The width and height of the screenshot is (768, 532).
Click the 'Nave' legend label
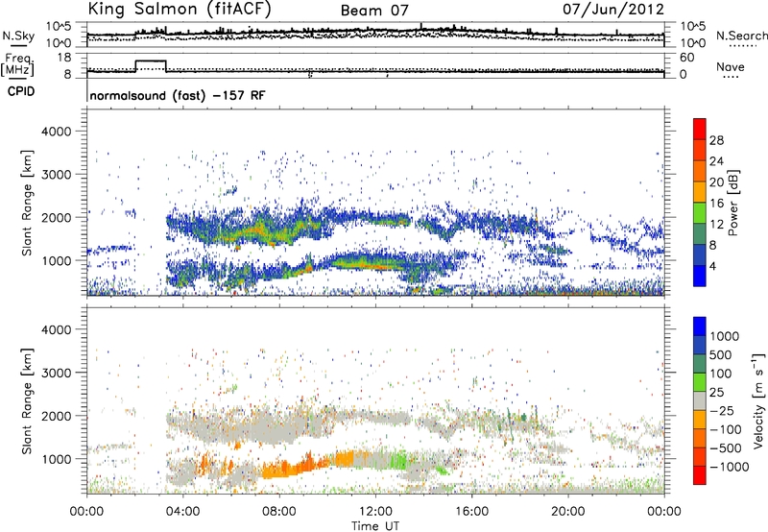click(731, 67)
